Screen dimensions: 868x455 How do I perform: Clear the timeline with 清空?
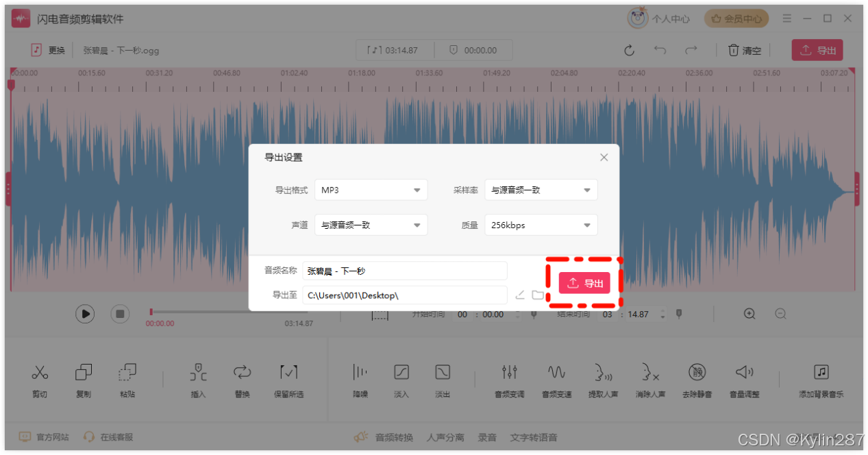[744, 49]
